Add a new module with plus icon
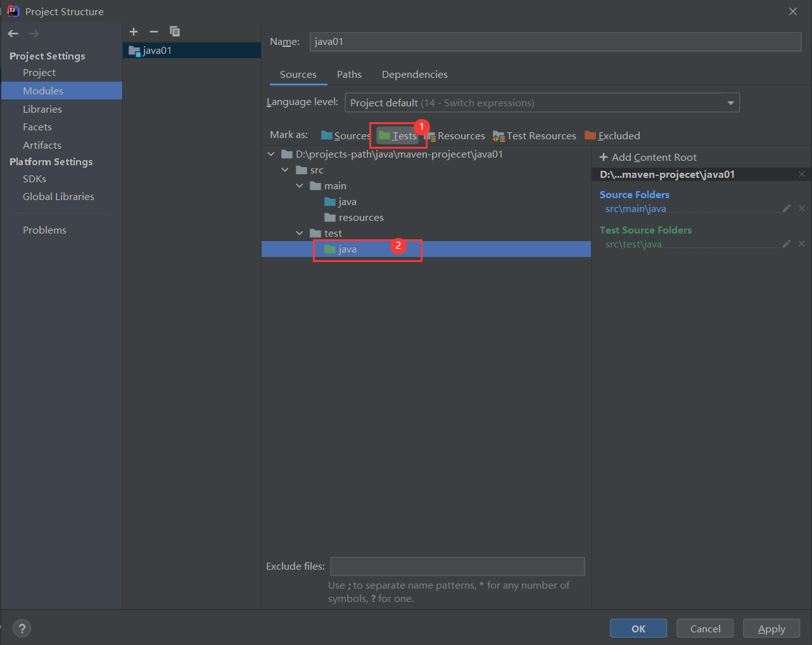Viewport: 812px width, 645px height. coord(134,32)
